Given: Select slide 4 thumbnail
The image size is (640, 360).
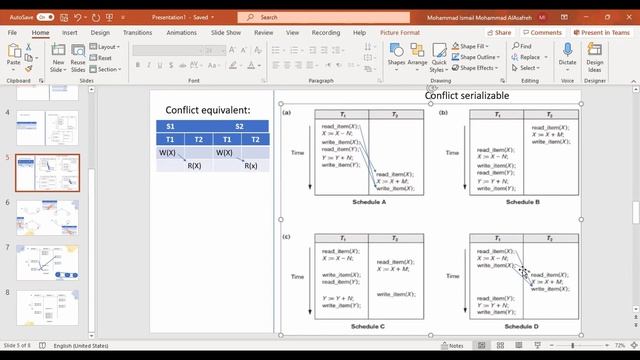Looking at the screenshot, I should tap(47, 128).
